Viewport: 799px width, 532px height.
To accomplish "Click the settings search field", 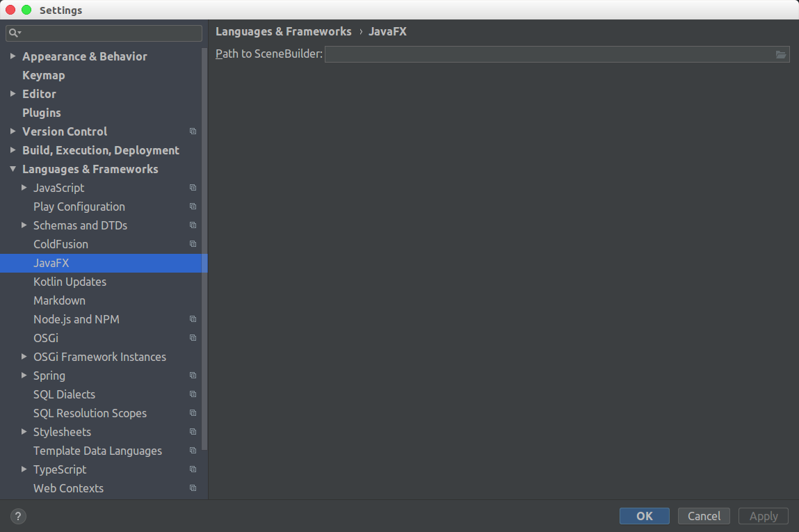I will (x=104, y=33).
